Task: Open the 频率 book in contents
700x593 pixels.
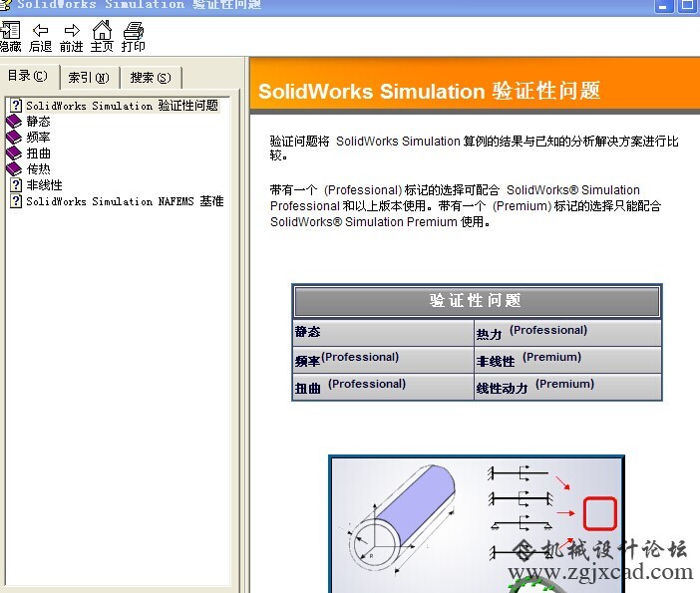Action: [39, 137]
